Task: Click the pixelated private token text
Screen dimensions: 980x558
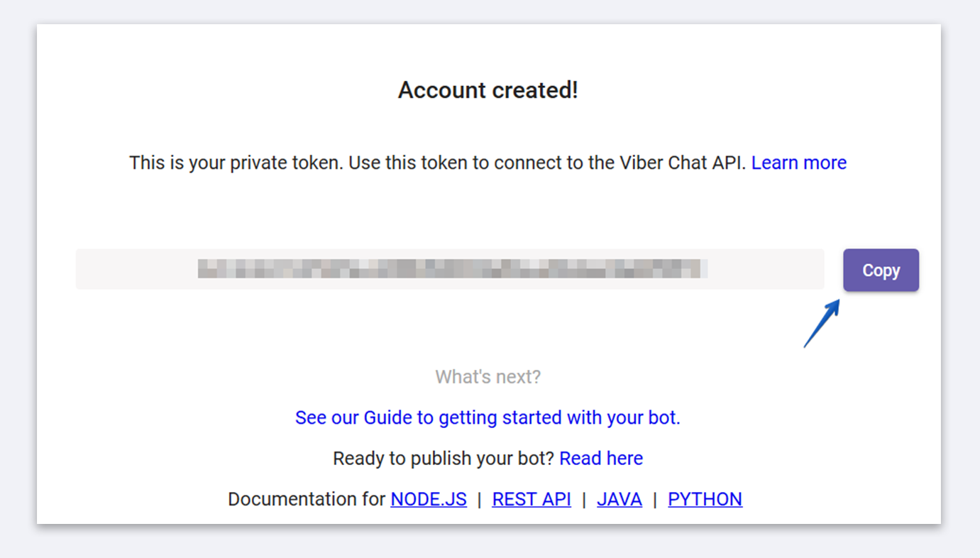Action: [452, 269]
